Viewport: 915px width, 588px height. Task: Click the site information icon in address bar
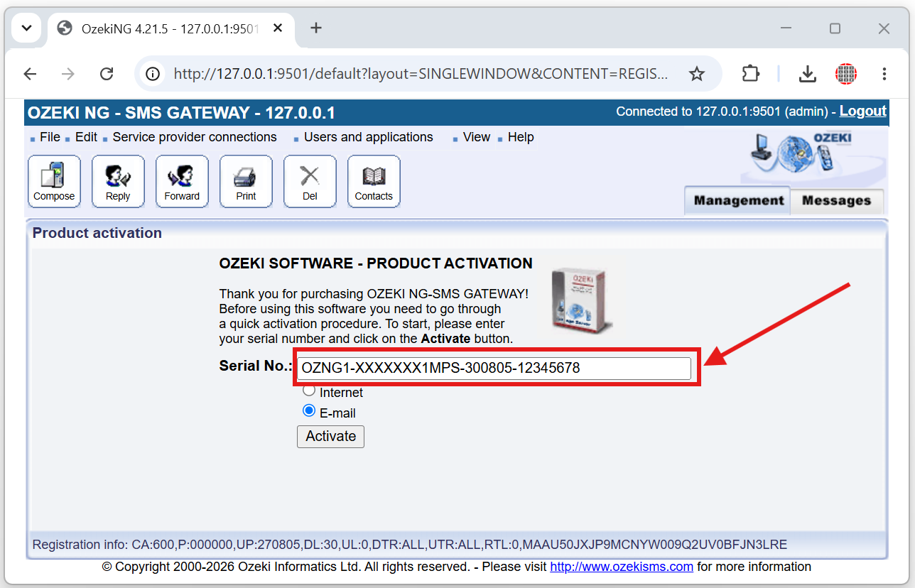(151, 74)
